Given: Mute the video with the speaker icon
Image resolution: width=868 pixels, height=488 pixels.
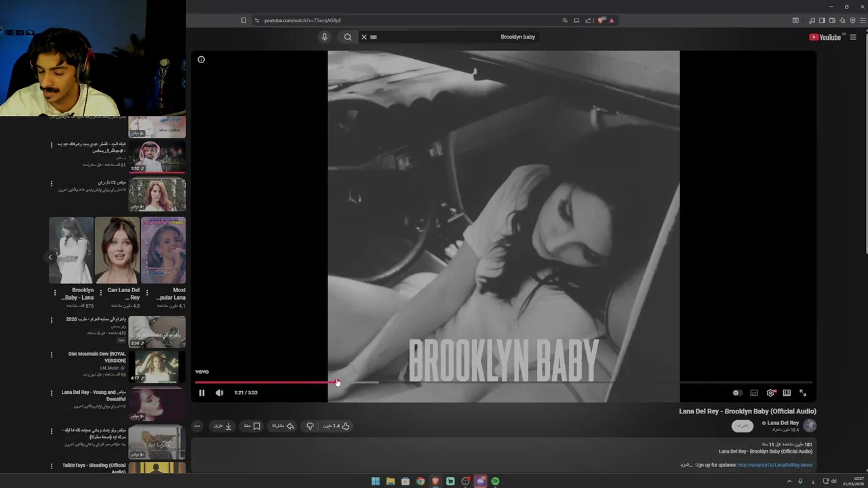Looking at the screenshot, I should [x=219, y=392].
